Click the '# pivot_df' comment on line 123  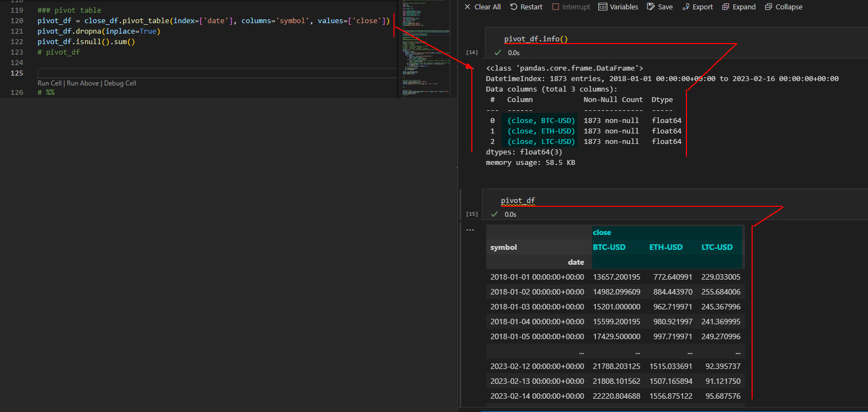pos(58,52)
